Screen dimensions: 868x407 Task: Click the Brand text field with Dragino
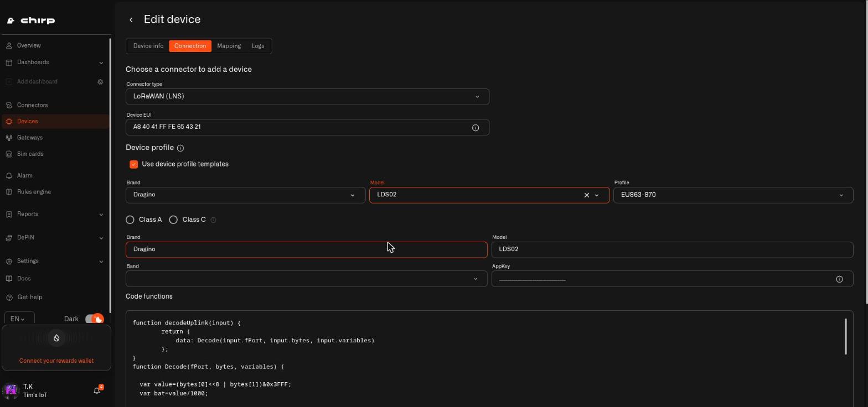(307, 250)
